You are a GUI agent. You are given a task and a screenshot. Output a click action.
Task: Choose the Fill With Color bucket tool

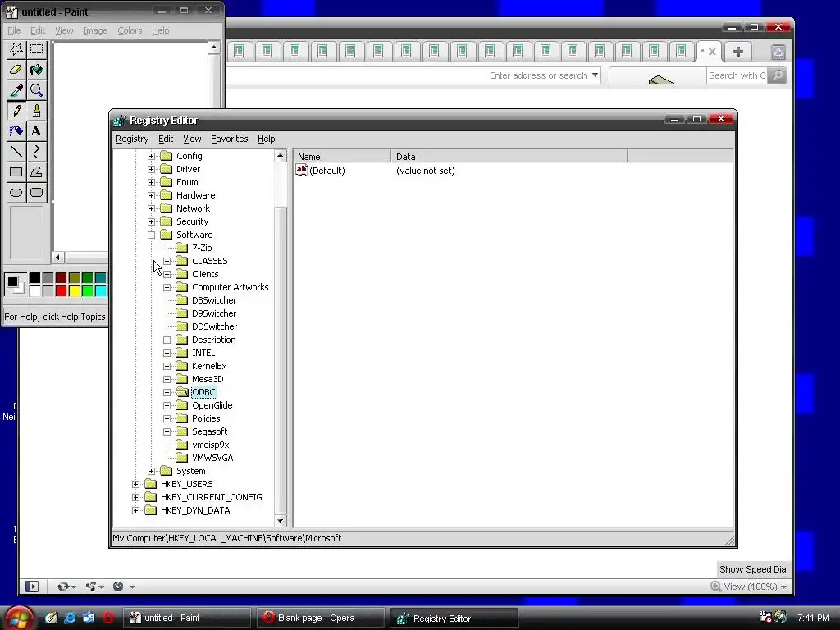pyautogui.click(x=36, y=70)
